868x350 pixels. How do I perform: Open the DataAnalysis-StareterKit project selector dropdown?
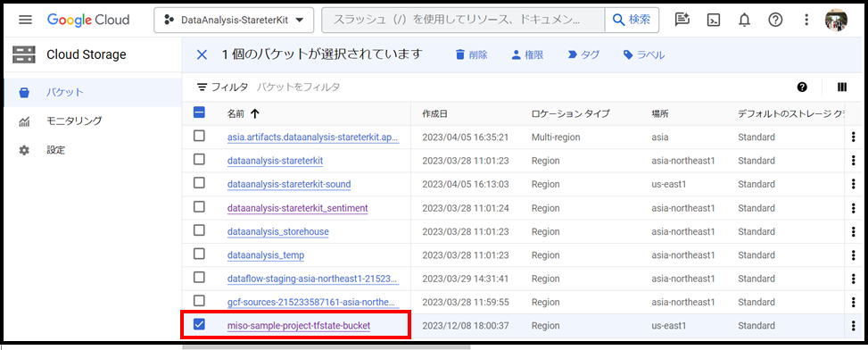point(234,20)
